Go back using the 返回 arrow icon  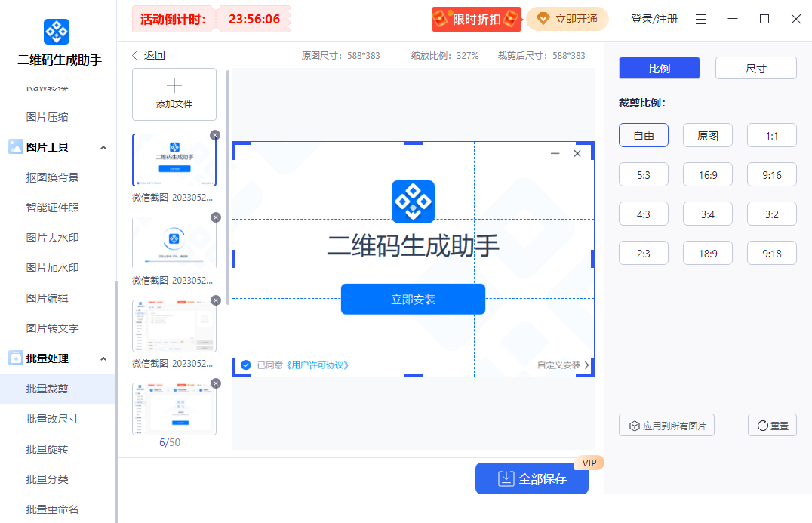[x=136, y=55]
